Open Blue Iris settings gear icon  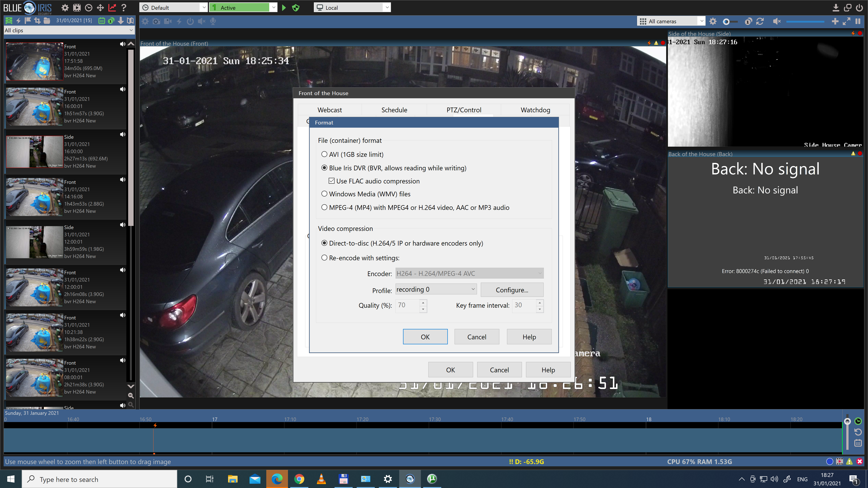click(x=65, y=7)
